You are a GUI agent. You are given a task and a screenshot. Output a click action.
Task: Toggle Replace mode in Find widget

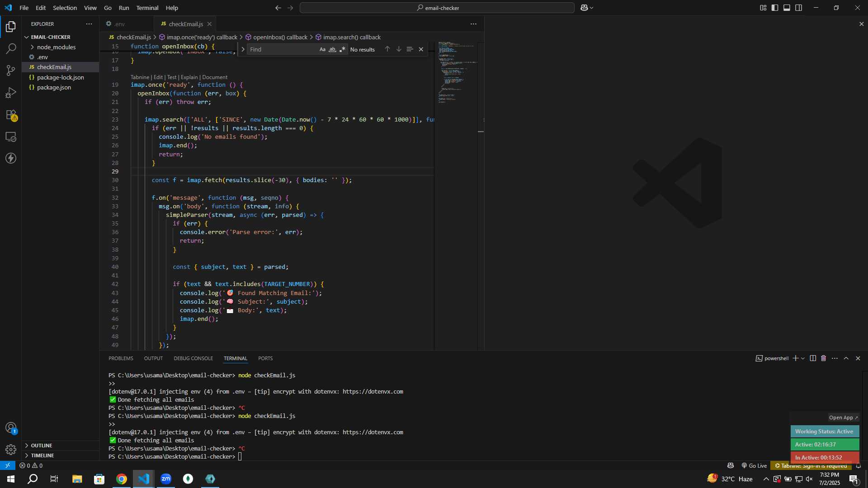tap(243, 49)
